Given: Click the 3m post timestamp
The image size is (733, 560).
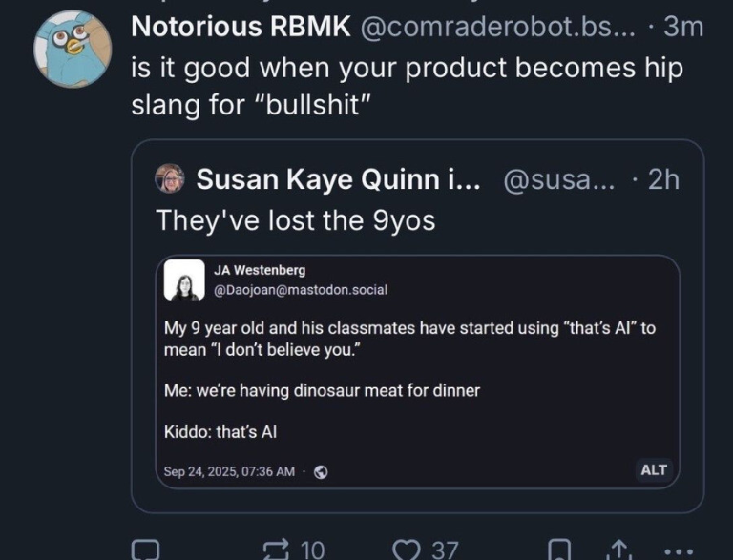Looking at the screenshot, I should click(682, 27).
